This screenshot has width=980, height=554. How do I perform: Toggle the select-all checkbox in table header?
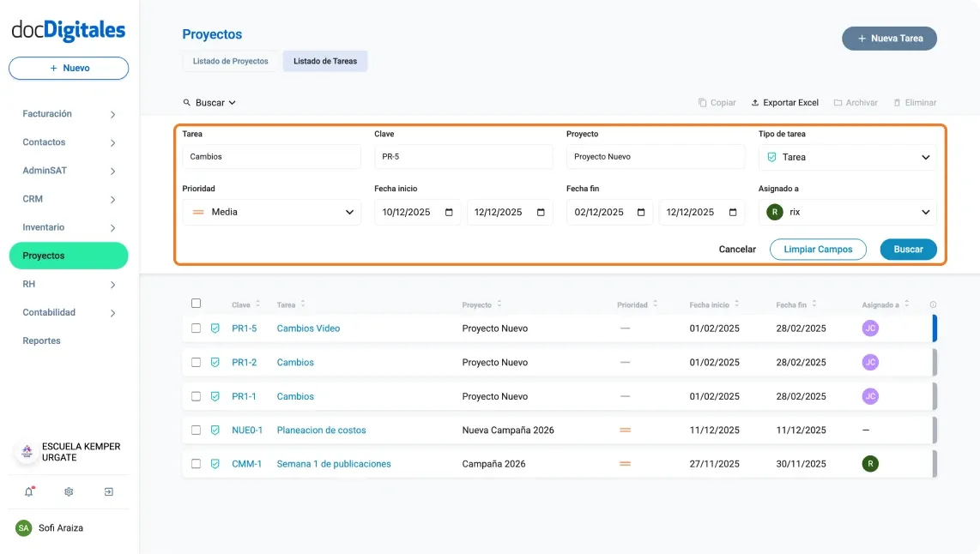[x=196, y=303]
